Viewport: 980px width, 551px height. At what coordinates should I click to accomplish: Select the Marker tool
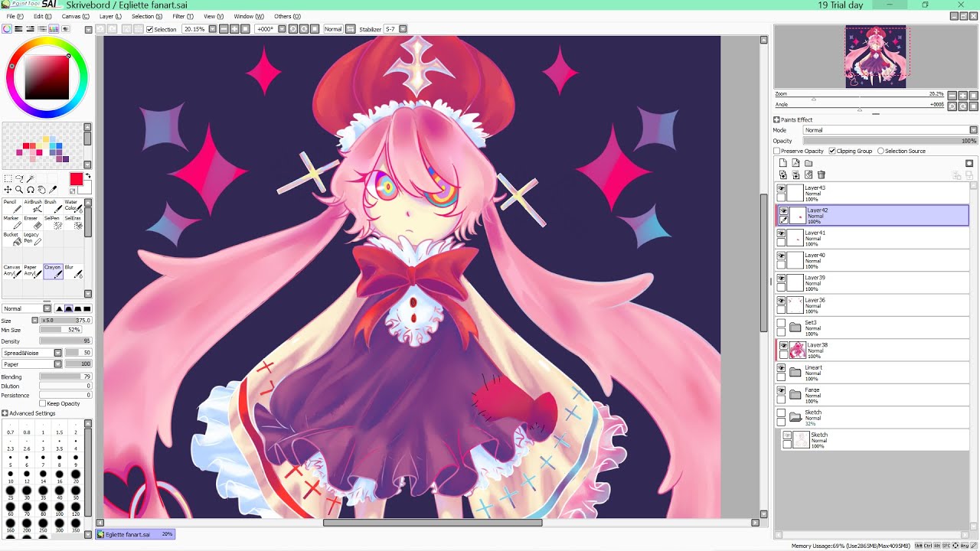(11, 223)
